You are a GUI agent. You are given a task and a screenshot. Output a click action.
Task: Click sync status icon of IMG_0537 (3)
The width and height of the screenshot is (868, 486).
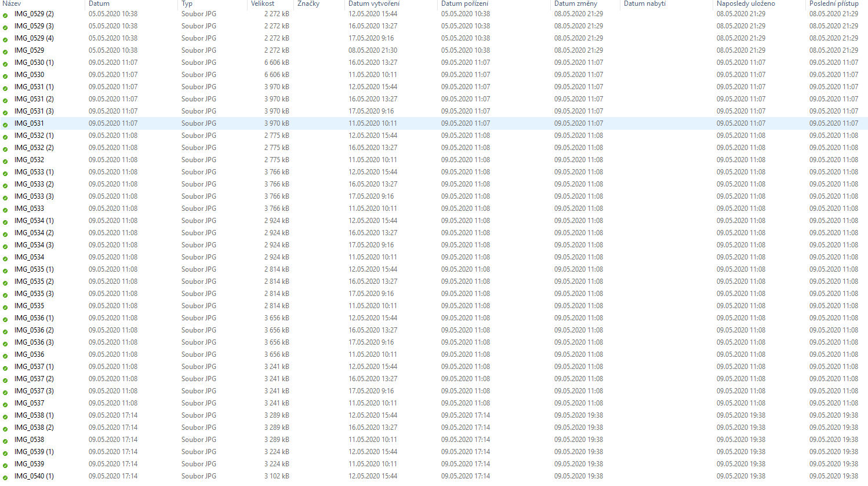pos(5,392)
